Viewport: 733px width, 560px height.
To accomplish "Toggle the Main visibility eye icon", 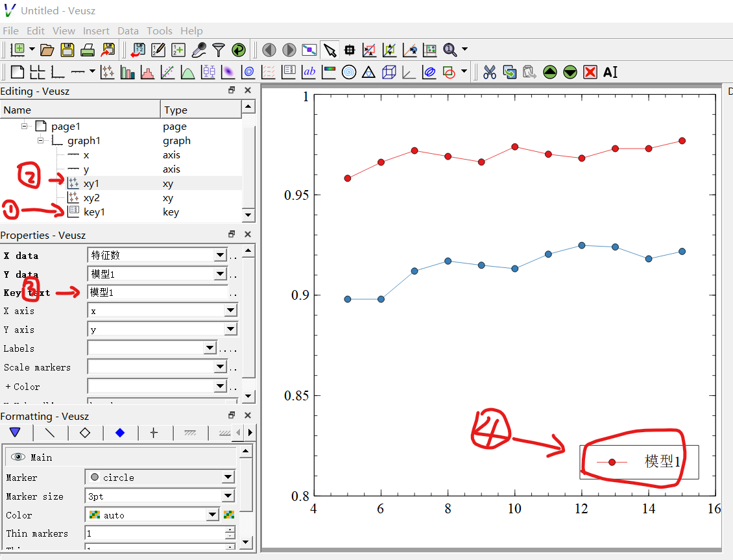I will point(18,457).
